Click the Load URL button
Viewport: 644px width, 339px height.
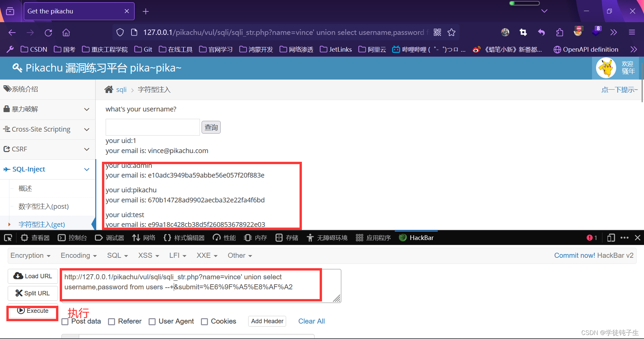(33, 276)
